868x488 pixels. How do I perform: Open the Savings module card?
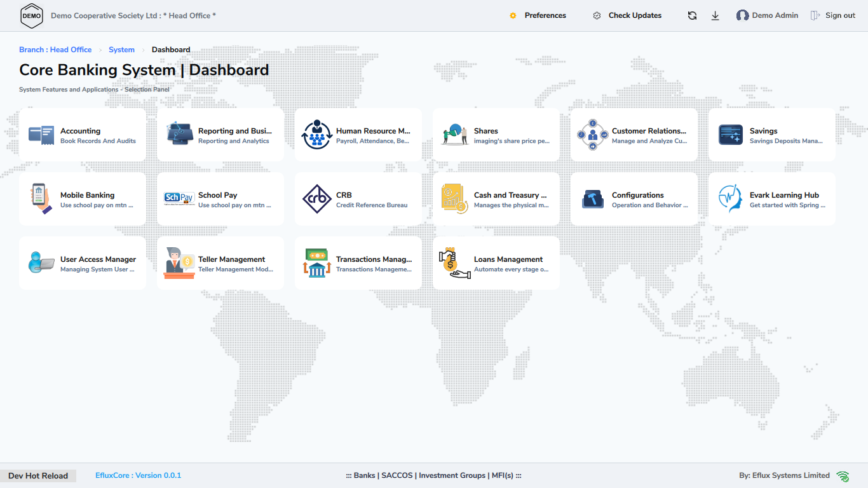[771, 135]
